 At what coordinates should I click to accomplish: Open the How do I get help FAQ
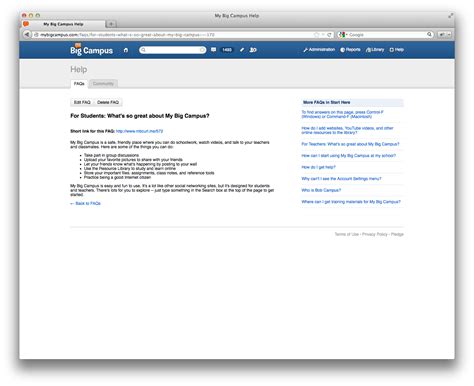(x=318, y=167)
